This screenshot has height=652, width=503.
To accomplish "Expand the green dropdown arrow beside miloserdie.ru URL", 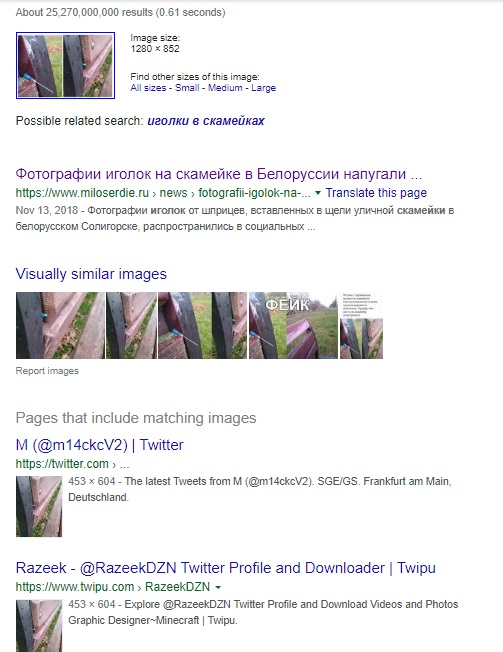I will (318, 193).
